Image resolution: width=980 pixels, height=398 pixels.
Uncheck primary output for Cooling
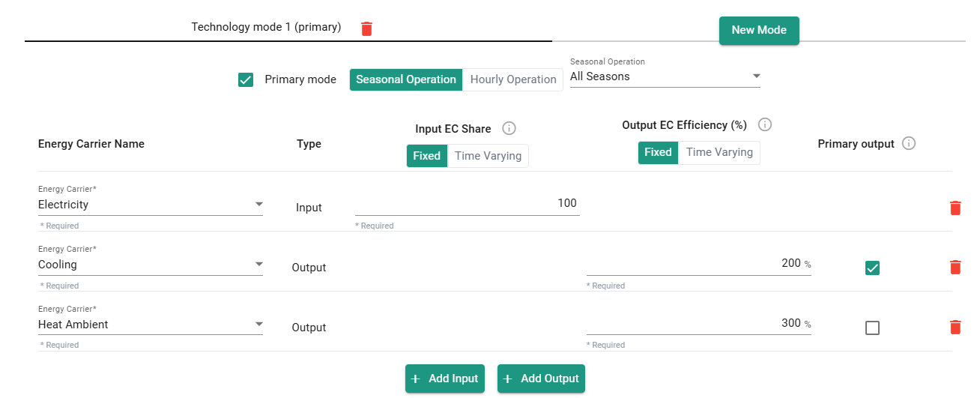pos(872,268)
